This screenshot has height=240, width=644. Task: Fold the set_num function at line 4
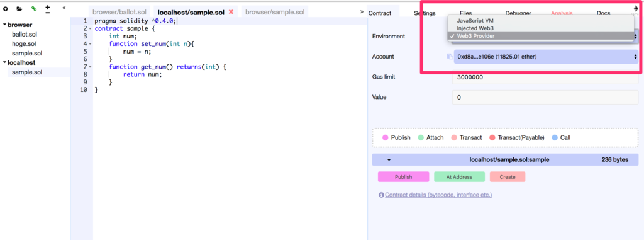click(x=90, y=43)
